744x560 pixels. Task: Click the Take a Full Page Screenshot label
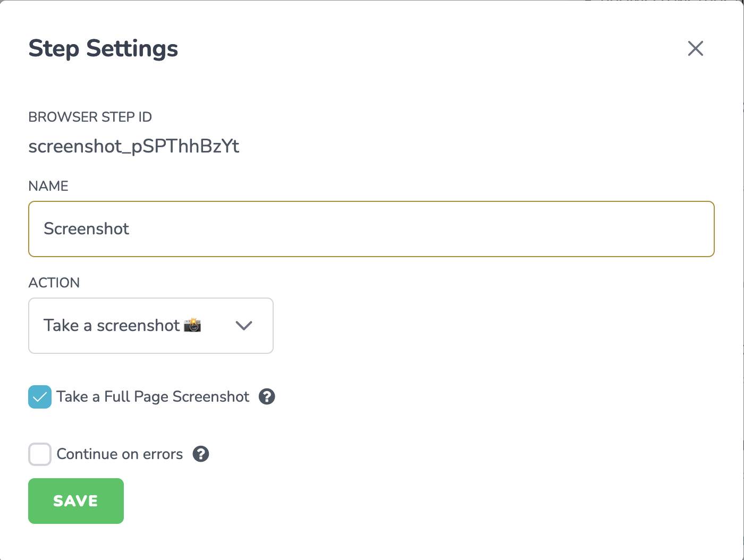pyautogui.click(x=153, y=397)
